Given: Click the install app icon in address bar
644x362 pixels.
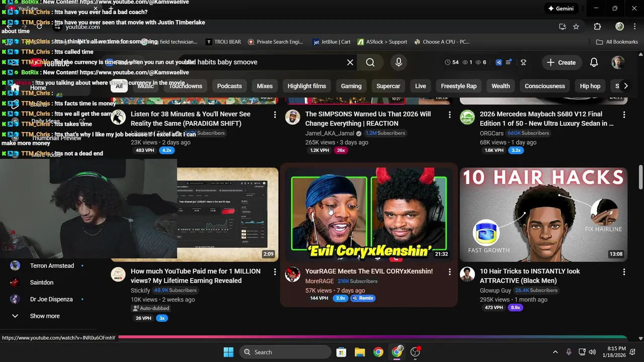Looking at the screenshot, I should click(562, 27).
